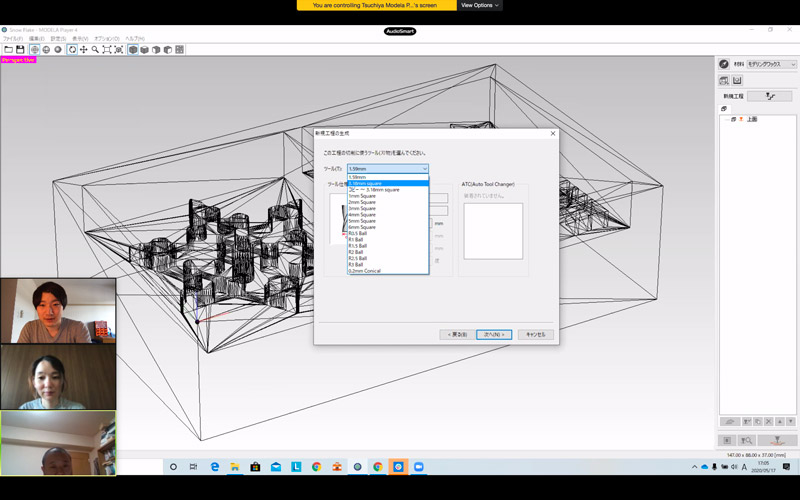Select the wireframe display sphere icon
The width and height of the screenshot is (800, 500).
click(35, 49)
